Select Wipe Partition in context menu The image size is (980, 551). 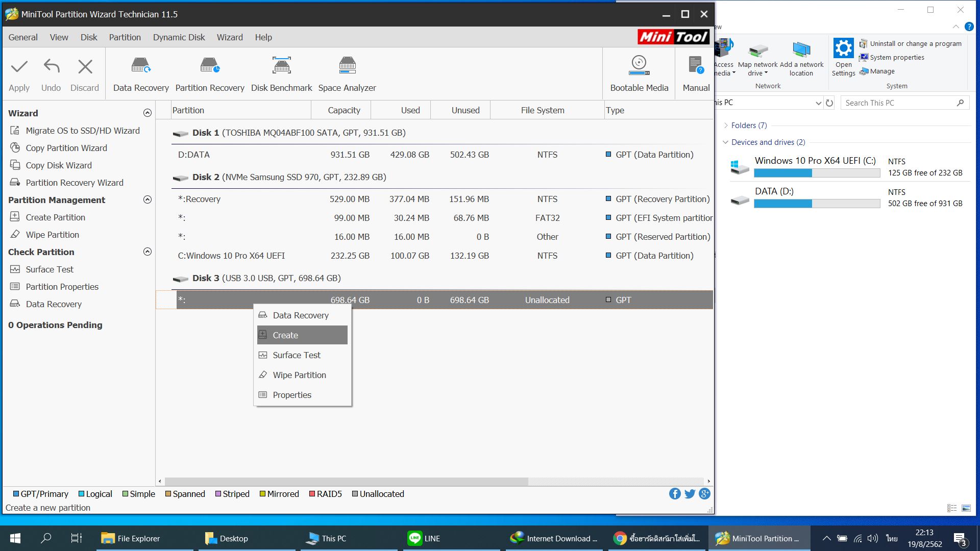299,375
